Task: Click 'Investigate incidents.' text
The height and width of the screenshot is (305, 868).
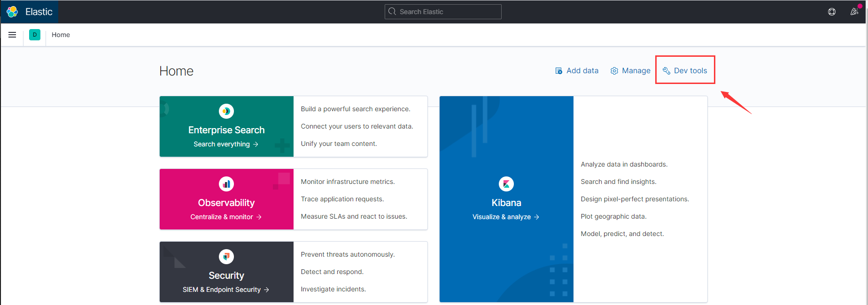Action: click(x=333, y=289)
